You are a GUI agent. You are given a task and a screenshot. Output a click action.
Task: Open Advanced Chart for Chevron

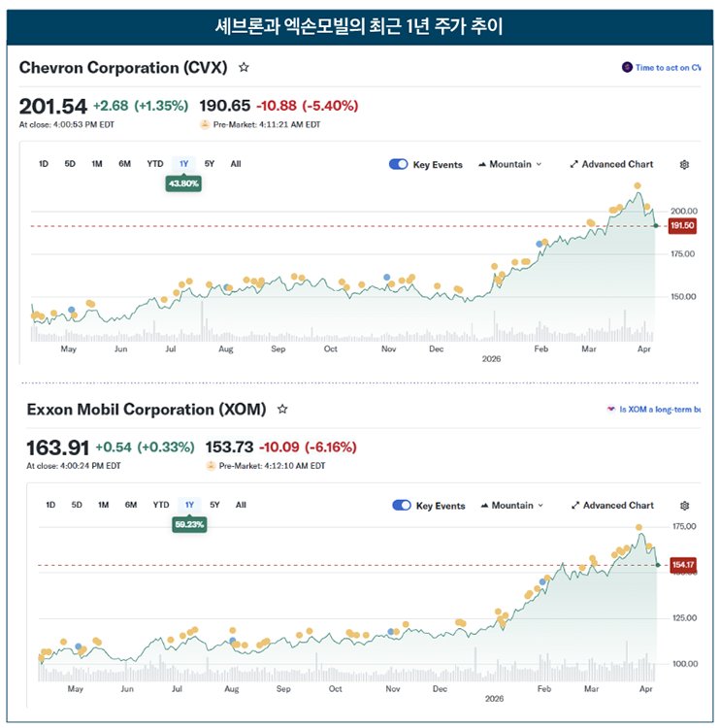pos(611,165)
